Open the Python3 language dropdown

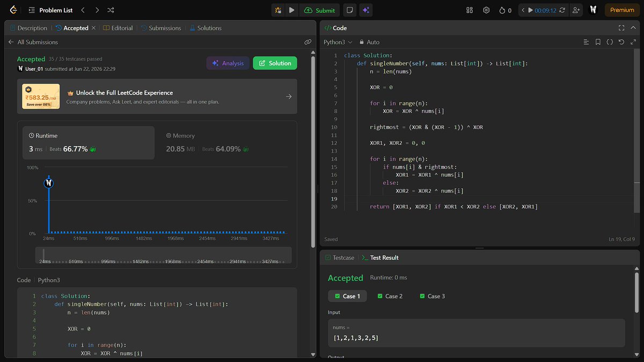click(x=338, y=42)
